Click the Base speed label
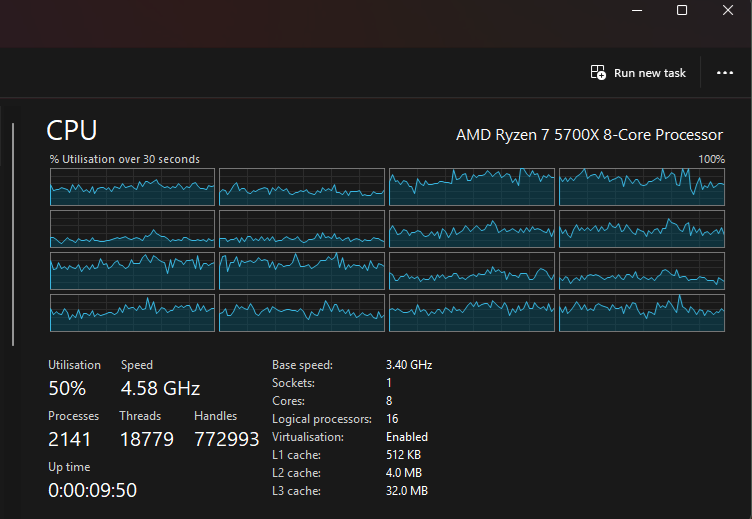Screen dimensions: 752x519 coord(302,365)
